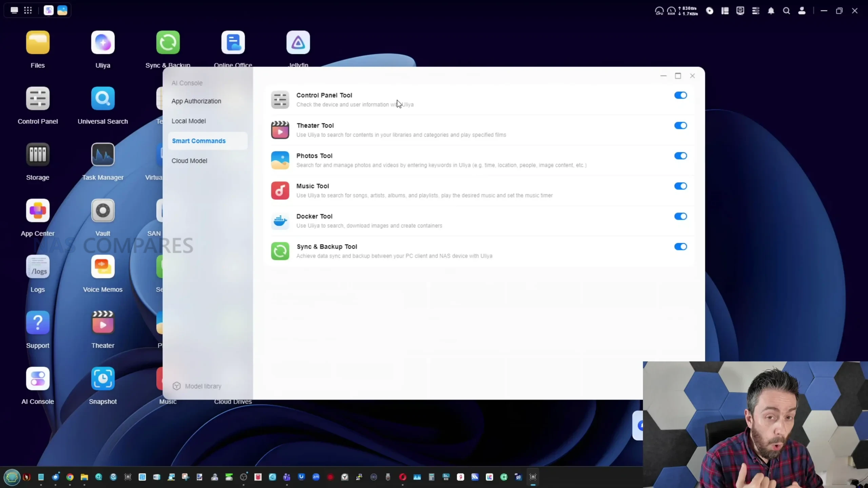This screenshot has width=868, height=488.
Task: Open the Model library link
Action: click(203, 386)
